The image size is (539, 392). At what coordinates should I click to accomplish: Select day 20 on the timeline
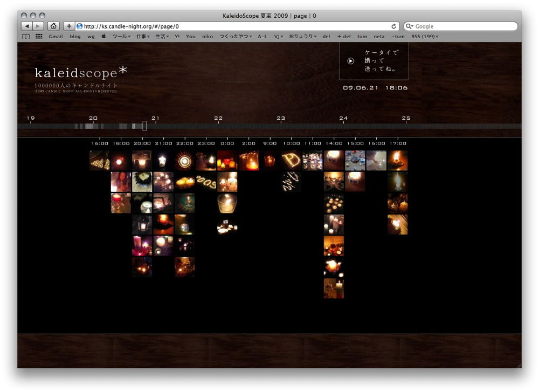click(x=93, y=118)
